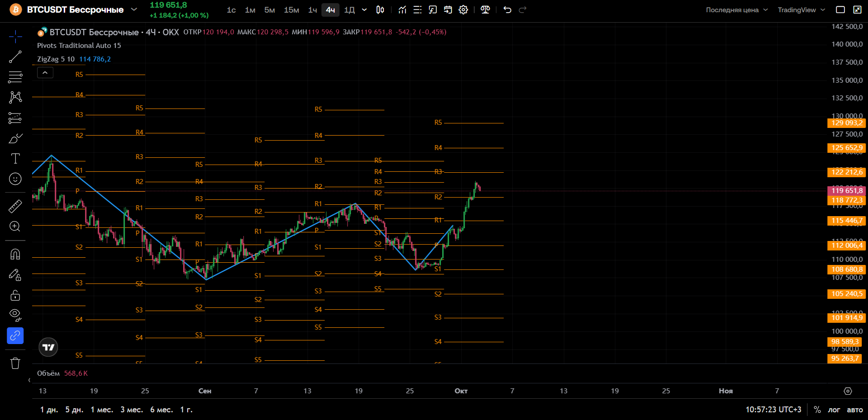868x420 pixels.
Task: Click the layout rectangle icon at top right
Action: [840, 10]
